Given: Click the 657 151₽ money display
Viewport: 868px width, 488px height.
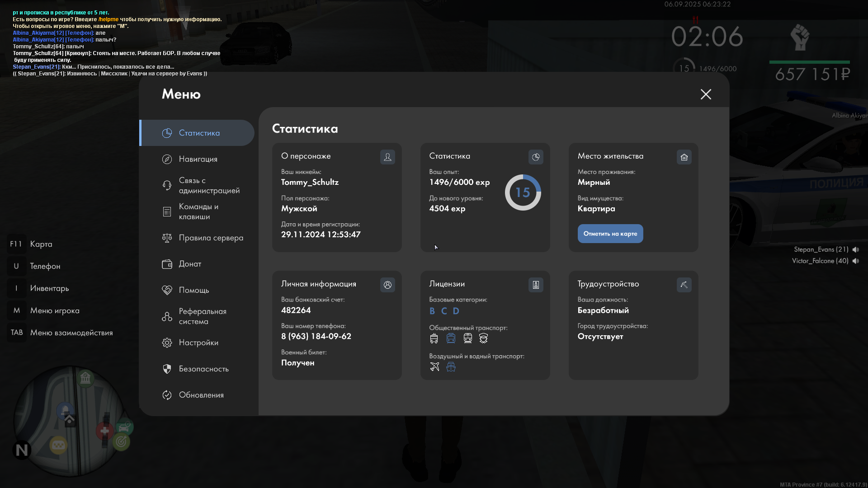Looking at the screenshot, I should (812, 74).
